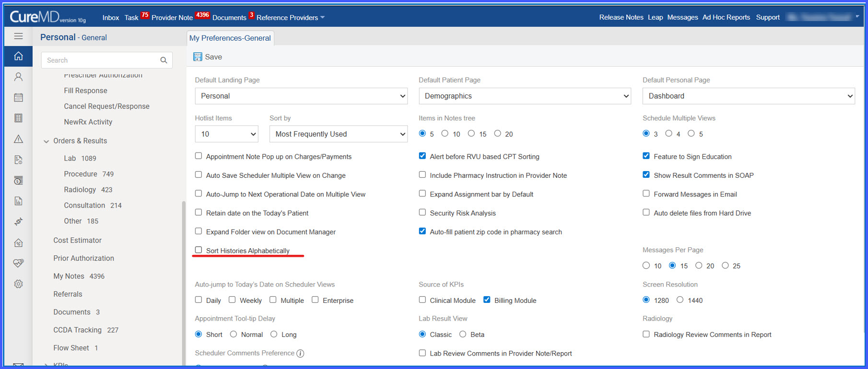
Task: Uncheck Feature to Sign Education
Action: pyautogui.click(x=646, y=156)
